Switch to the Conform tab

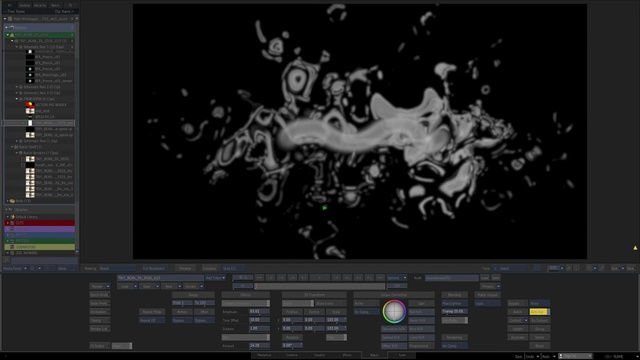(x=292, y=355)
